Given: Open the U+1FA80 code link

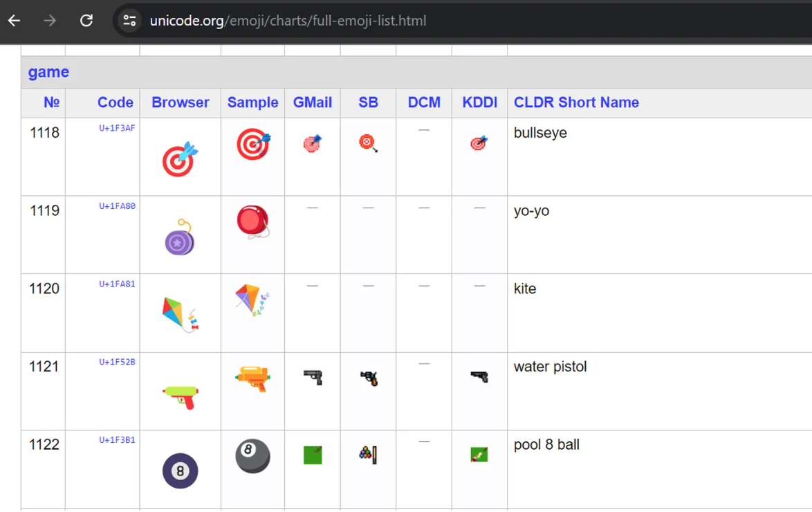Looking at the screenshot, I should click(x=117, y=206).
